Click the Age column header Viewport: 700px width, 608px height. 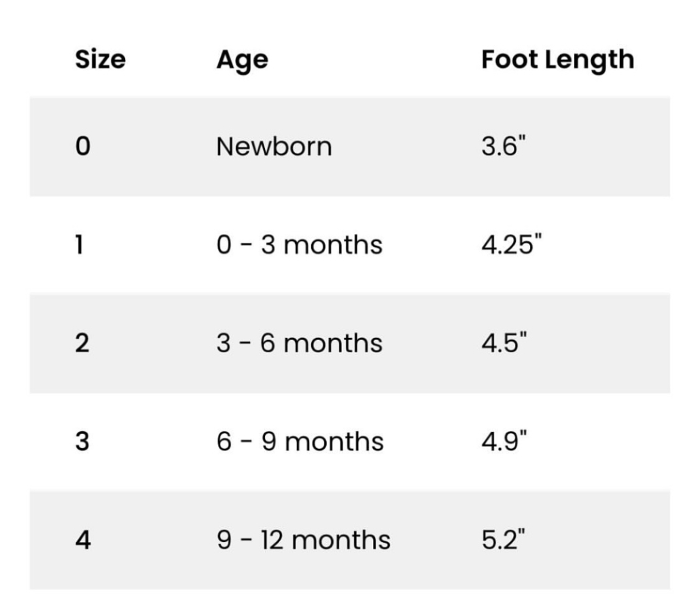[243, 61]
